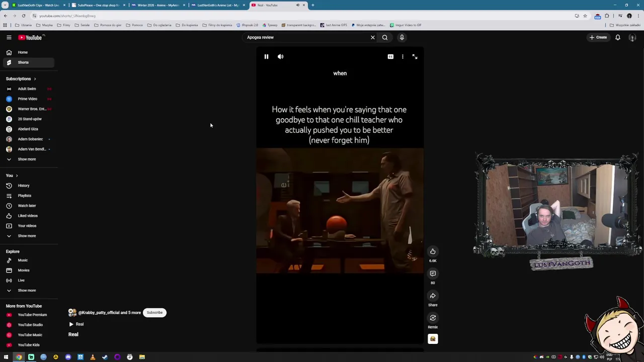Mute the Short's volume
The width and height of the screenshot is (644, 362).
pos(281,57)
